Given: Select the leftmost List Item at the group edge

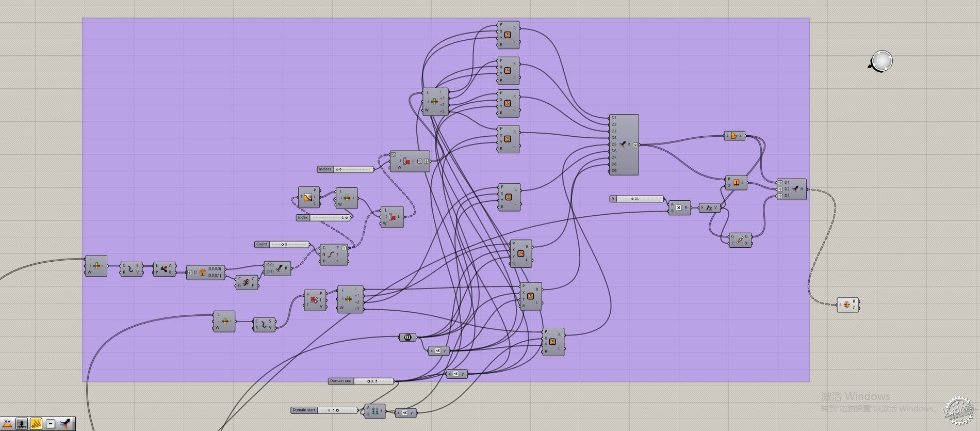Looking at the screenshot, I should [96, 266].
